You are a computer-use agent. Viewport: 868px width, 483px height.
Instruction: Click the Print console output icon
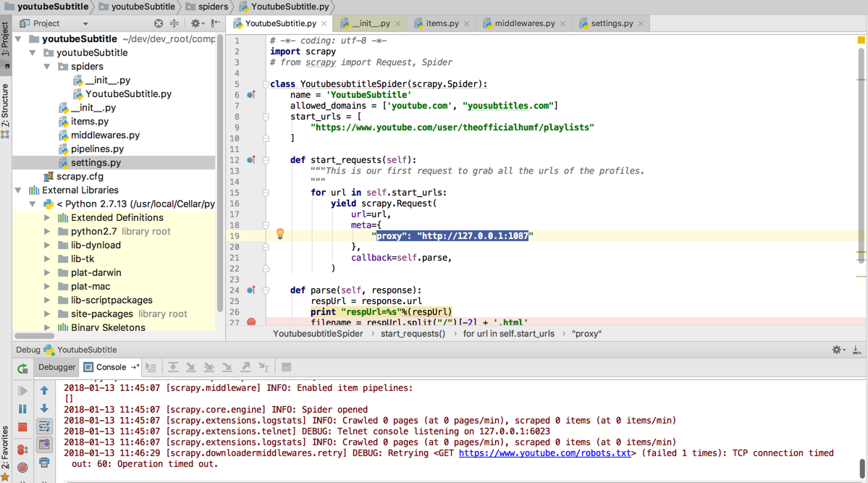coord(44,462)
